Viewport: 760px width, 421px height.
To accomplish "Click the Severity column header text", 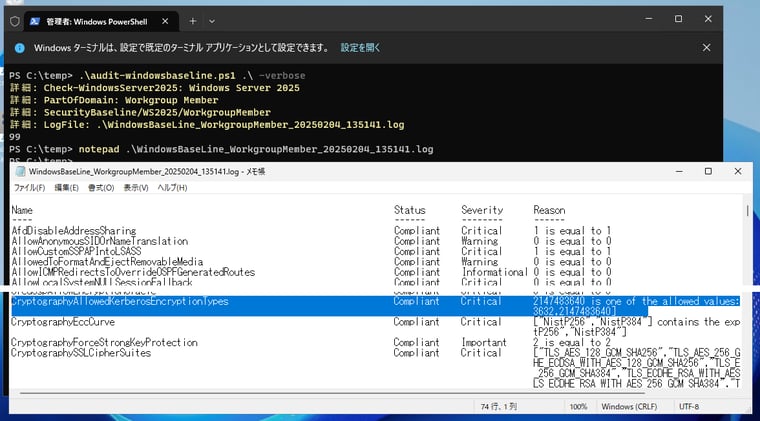I will pos(482,210).
